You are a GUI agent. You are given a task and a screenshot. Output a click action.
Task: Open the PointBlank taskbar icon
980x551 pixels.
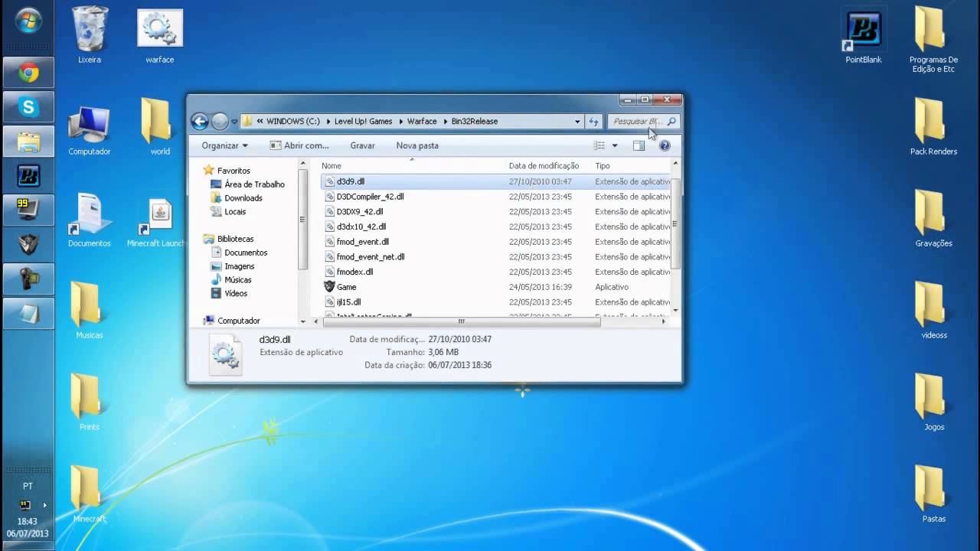28,177
